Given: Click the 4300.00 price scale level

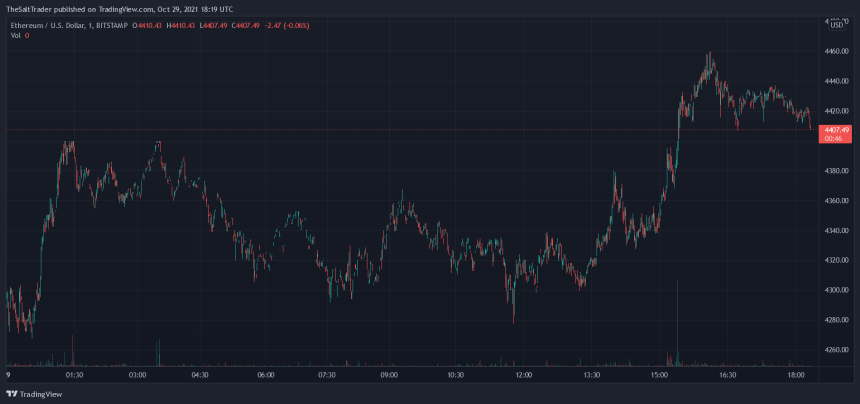Looking at the screenshot, I should tap(837, 290).
